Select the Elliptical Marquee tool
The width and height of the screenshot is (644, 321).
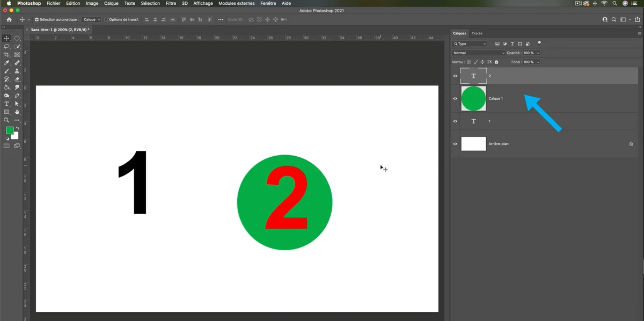click(17, 38)
